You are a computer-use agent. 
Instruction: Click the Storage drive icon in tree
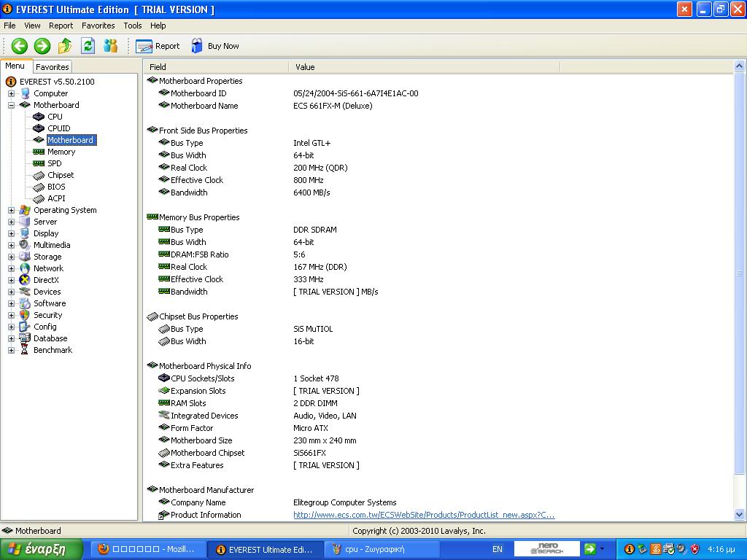coord(25,257)
